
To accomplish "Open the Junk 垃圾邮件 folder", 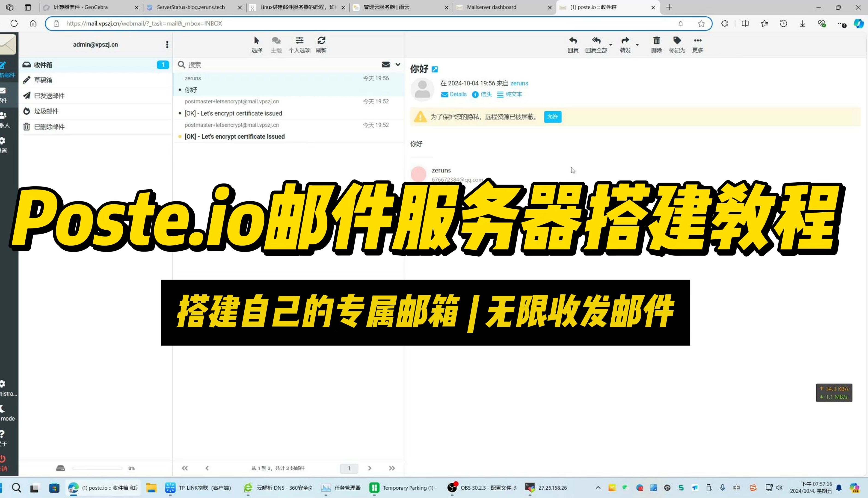I will [x=95, y=111].
